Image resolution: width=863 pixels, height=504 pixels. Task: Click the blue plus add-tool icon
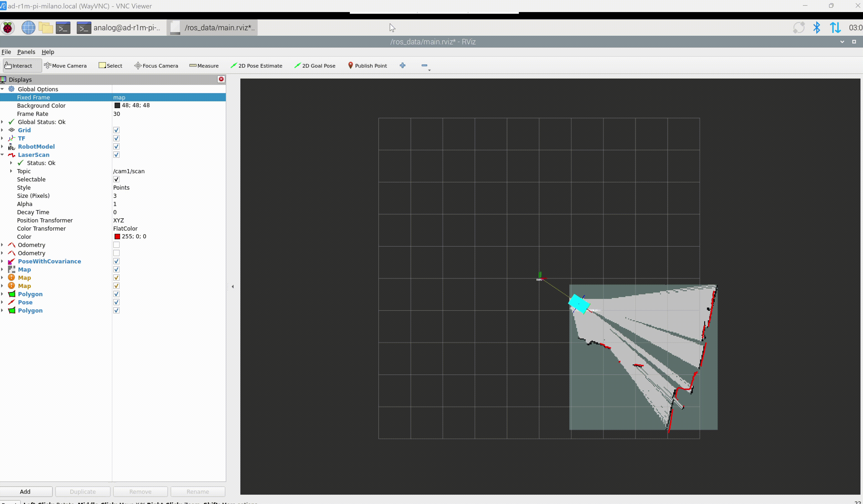click(402, 65)
